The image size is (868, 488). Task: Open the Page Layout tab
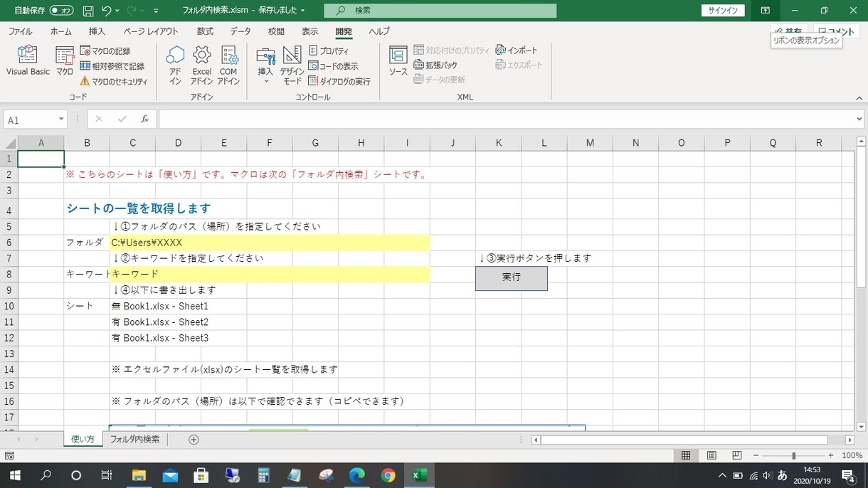[151, 31]
